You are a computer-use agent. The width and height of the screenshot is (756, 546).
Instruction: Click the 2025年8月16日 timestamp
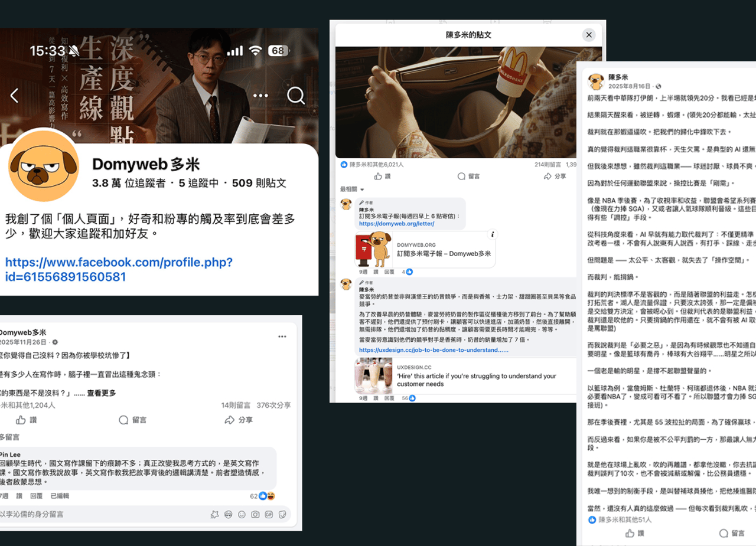click(x=630, y=86)
